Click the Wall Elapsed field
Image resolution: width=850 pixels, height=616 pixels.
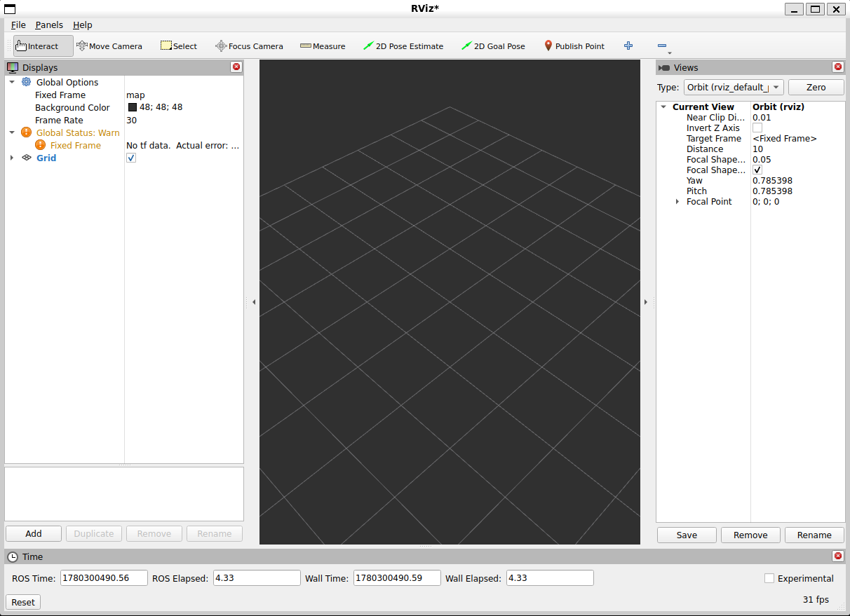[550, 578]
